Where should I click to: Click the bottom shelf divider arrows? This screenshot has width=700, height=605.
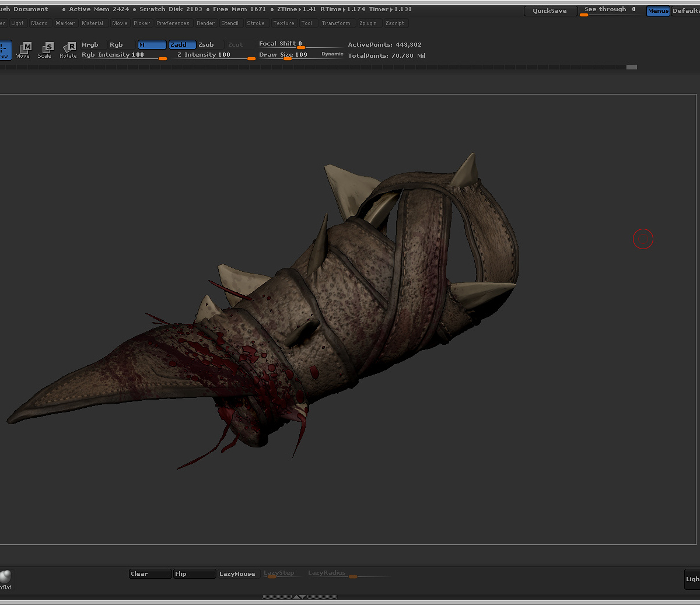tap(299, 597)
